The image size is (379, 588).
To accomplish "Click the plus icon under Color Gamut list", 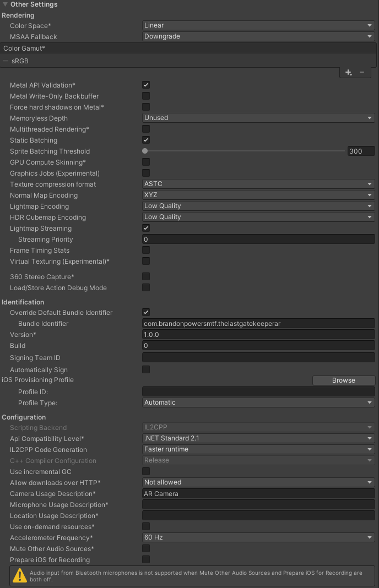I will [x=348, y=72].
